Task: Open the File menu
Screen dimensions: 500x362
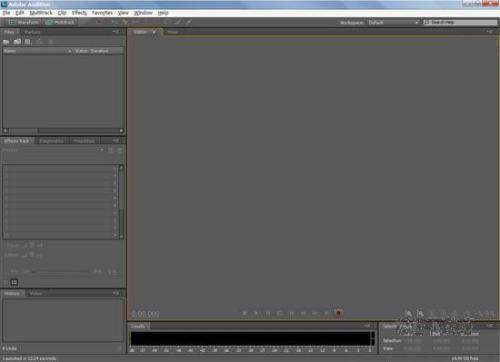Action: click(x=6, y=13)
